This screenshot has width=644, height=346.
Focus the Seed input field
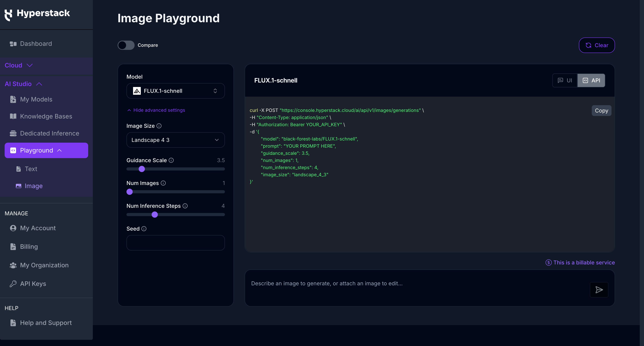(x=175, y=243)
